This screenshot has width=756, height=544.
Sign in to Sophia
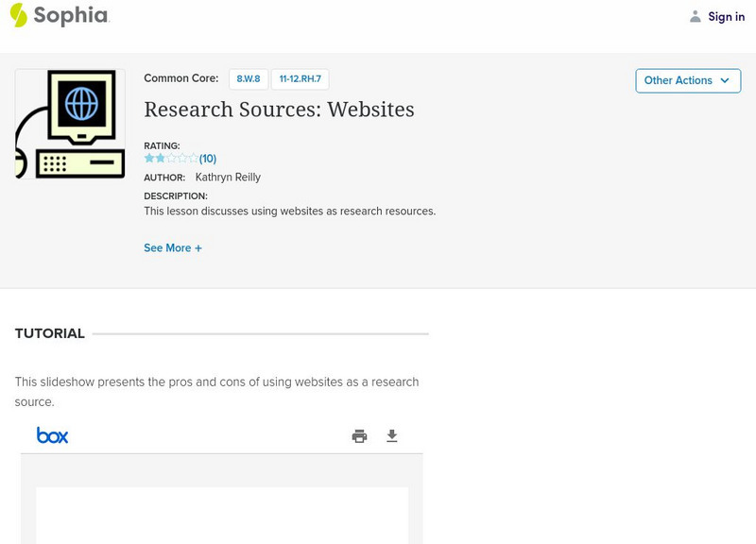(x=726, y=16)
